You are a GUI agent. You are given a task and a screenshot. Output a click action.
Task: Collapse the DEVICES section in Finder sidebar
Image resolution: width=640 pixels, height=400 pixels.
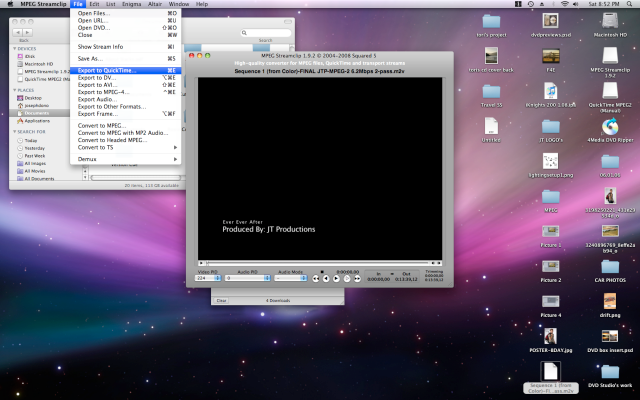click(x=15, y=49)
